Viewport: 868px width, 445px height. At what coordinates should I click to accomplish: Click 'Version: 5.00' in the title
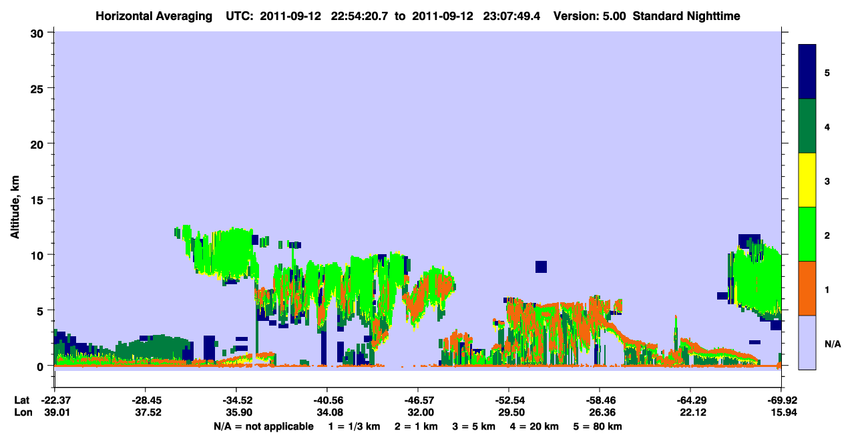coord(589,15)
